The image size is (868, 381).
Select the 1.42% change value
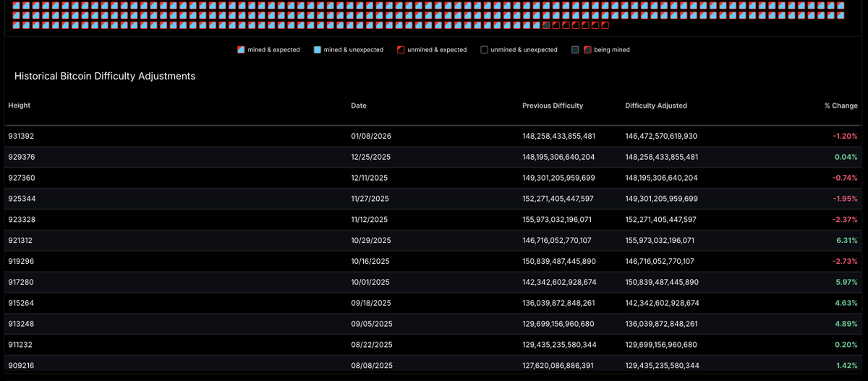point(847,366)
